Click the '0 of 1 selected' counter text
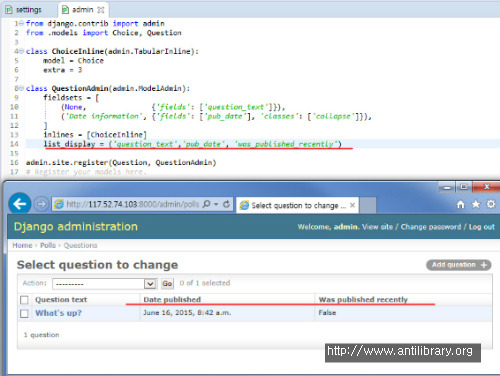500x376 pixels. [x=205, y=283]
